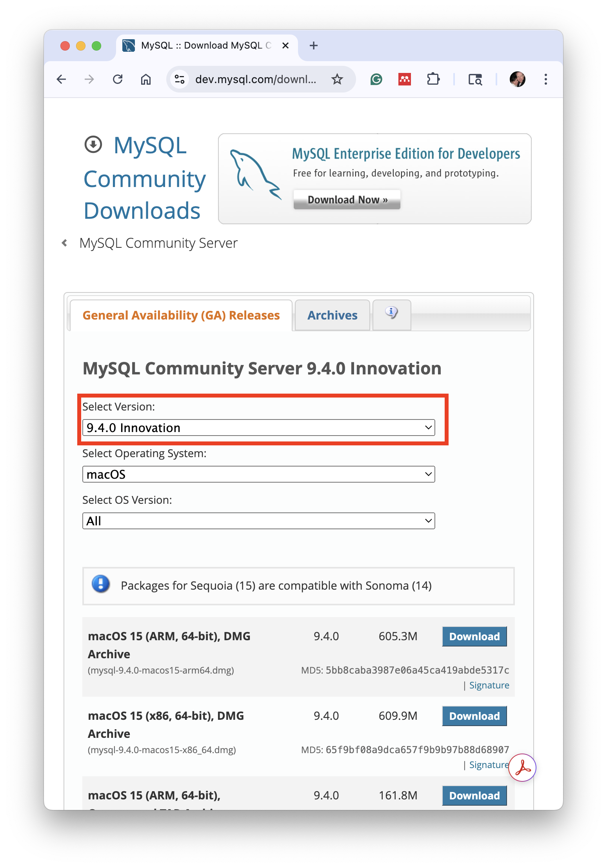Bookmark this page with the star

tap(337, 79)
